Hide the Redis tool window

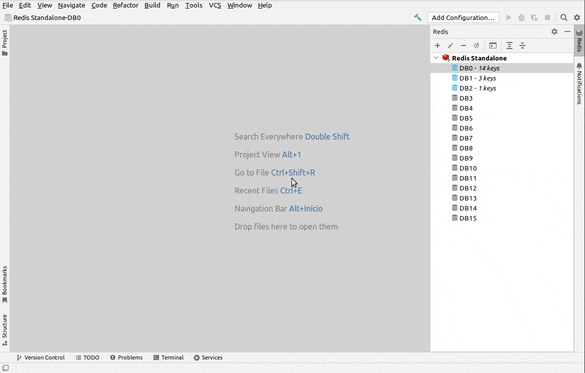pyautogui.click(x=567, y=32)
